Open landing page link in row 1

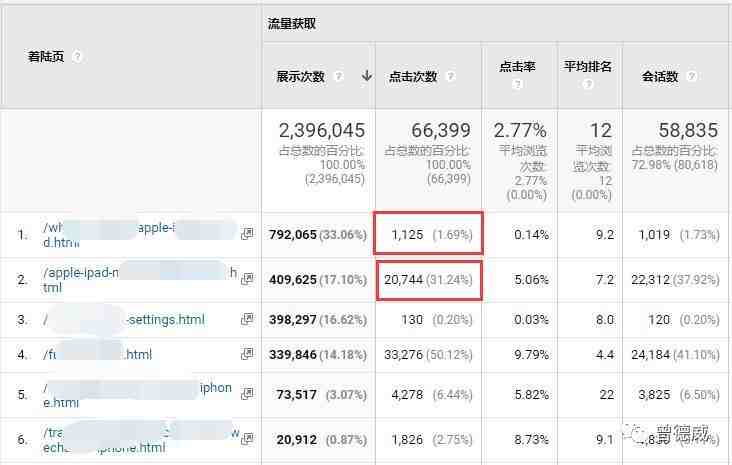(140, 234)
